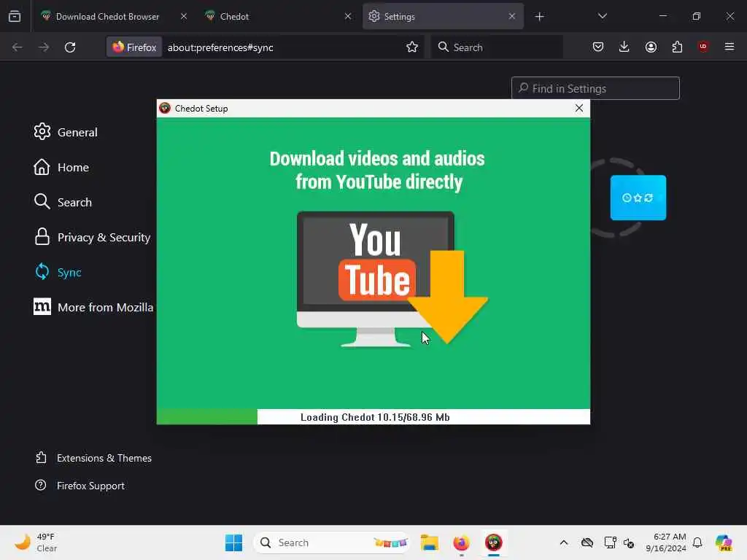Bookmark this page with the star icon
747x560 pixels.
[412, 47]
